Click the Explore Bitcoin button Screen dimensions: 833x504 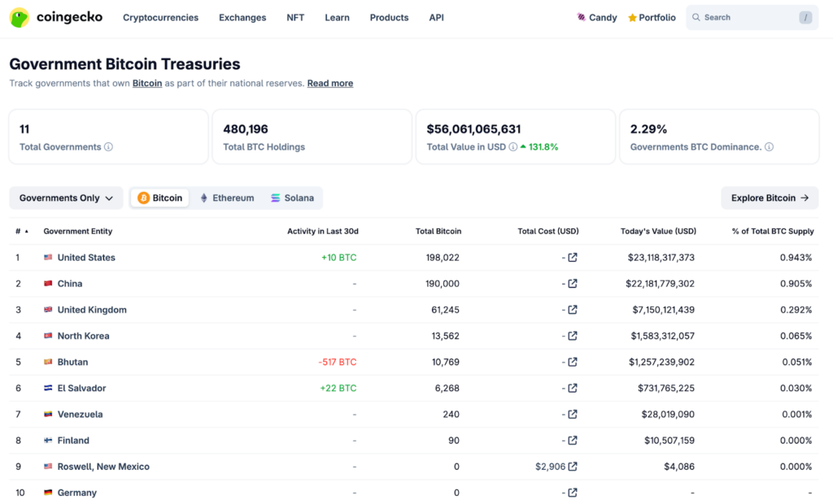(770, 198)
